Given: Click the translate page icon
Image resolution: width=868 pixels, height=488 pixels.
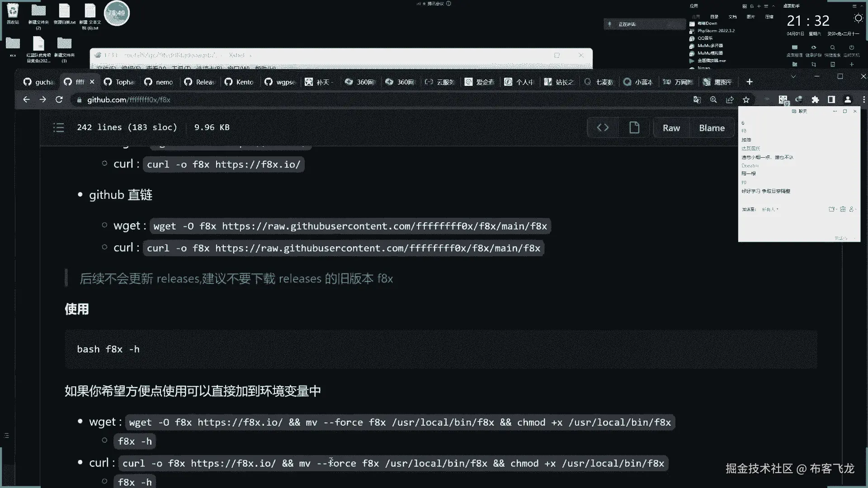Looking at the screenshot, I should point(697,100).
